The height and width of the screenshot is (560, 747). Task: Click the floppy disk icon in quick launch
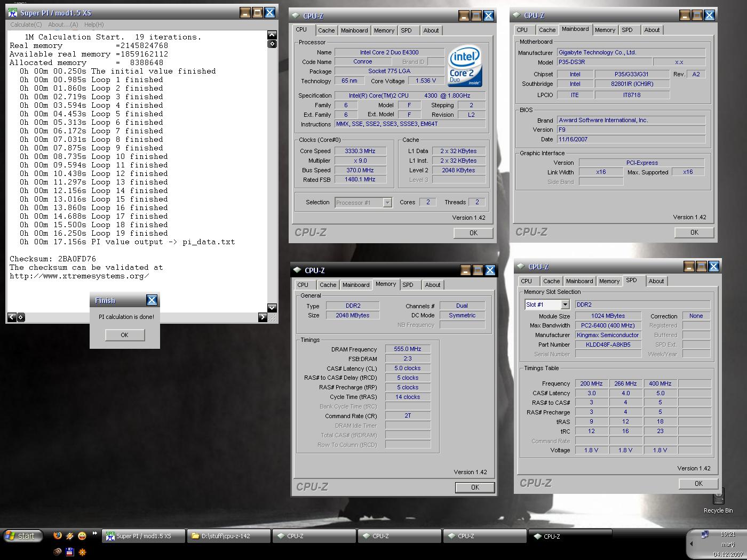pyautogui.click(x=69, y=552)
